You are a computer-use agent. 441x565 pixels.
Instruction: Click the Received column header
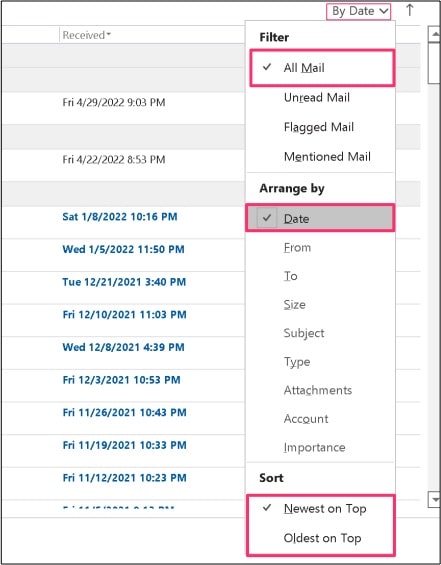(87, 35)
